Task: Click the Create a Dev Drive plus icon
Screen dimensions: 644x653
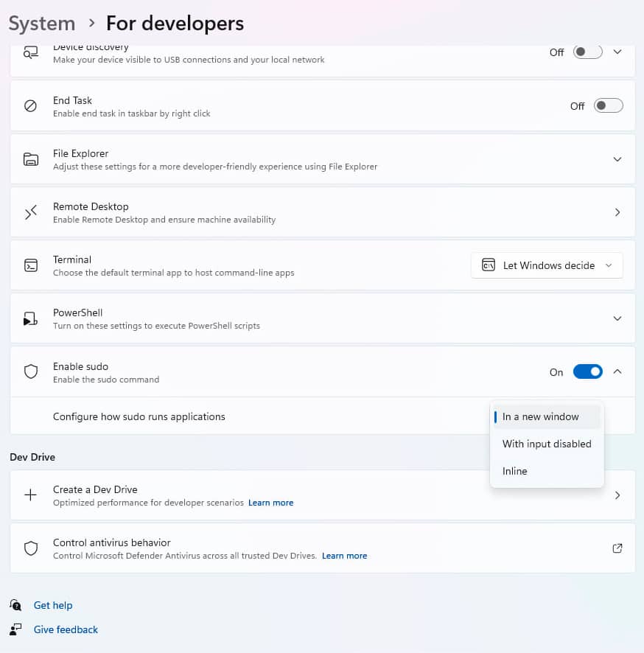Action: 30,495
